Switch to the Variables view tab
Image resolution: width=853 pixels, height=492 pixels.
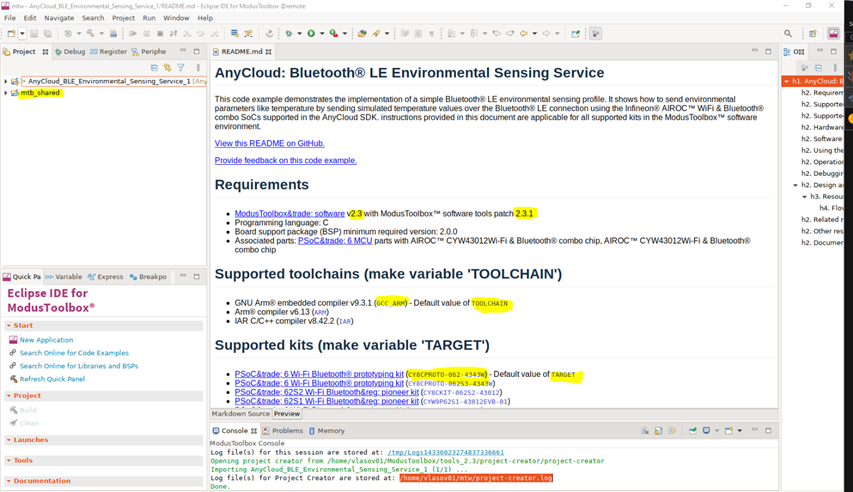[64, 277]
